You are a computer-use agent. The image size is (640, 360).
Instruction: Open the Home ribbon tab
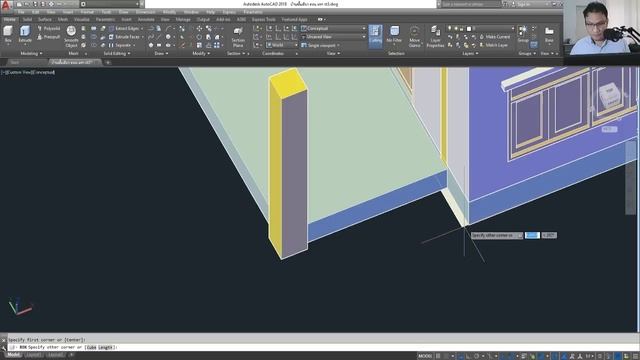(9, 19)
